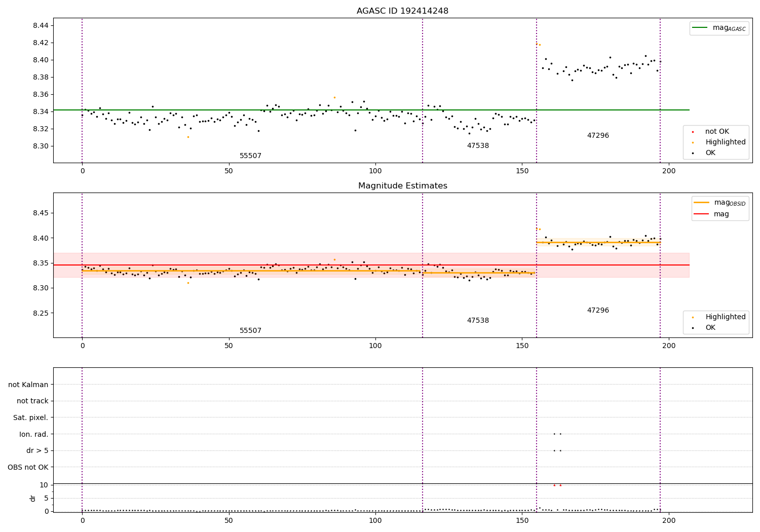Click x-axis tick 0 under Magnitude Estimates plot

[x=82, y=346]
